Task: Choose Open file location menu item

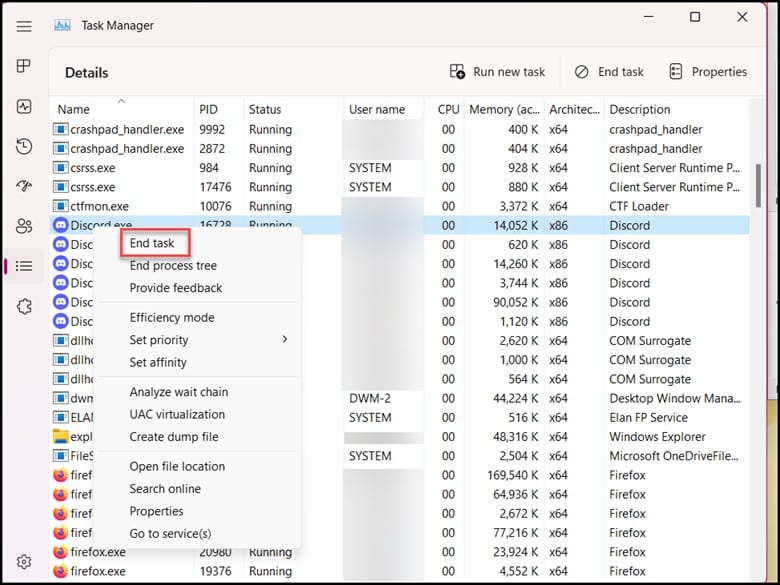Action: [x=177, y=466]
